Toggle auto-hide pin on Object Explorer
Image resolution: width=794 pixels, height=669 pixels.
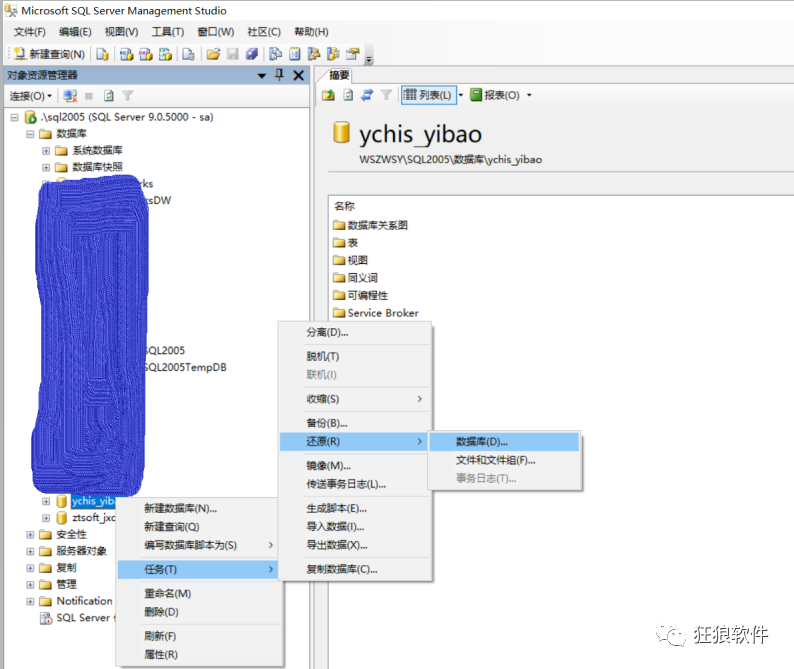(280, 75)
